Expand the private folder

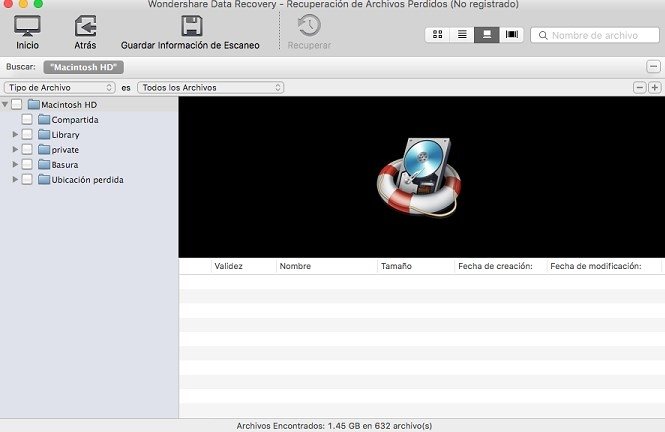(15, 149)
